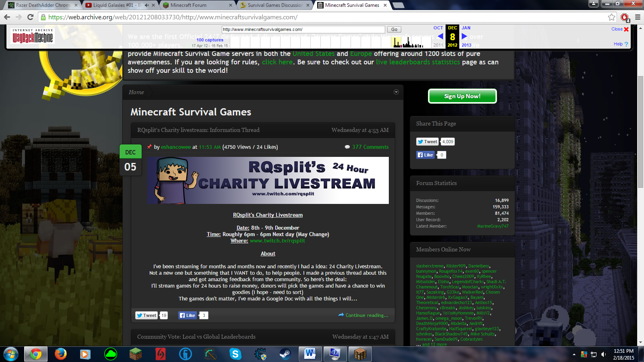Image resolution: width=644 pixels, height=362 pixels.
Task: Switch to Liquid Galaxies #01 tab
Action: (120, 5)
